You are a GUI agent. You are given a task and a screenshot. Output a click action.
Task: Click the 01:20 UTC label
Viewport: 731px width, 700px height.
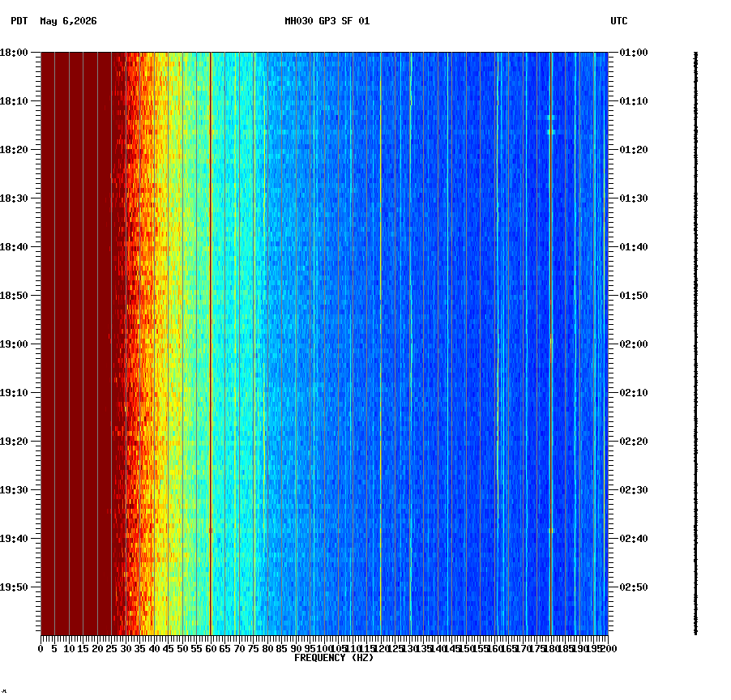634,150
